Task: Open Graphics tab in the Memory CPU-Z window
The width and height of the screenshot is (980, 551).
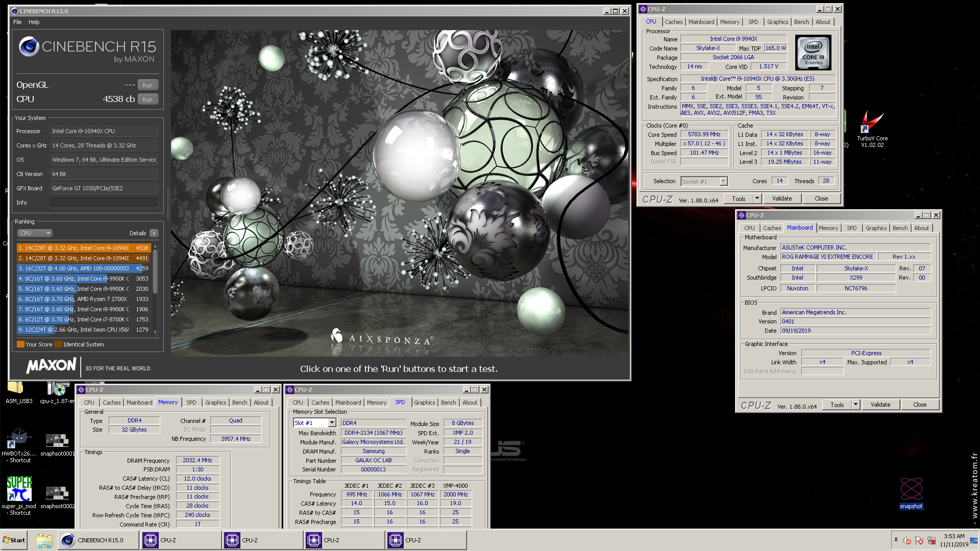Action: [215, 403]
